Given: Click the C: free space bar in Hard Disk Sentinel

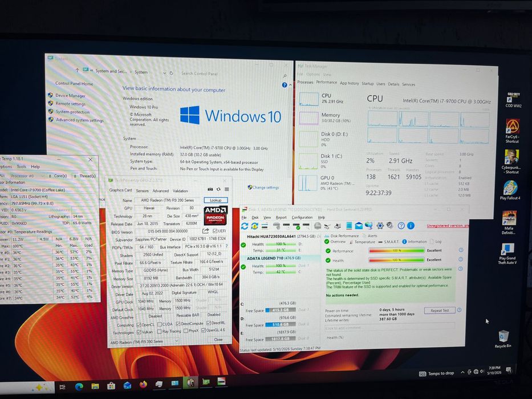Looking at the screenshot, I should pyautogui.click(x=280, y=310).
